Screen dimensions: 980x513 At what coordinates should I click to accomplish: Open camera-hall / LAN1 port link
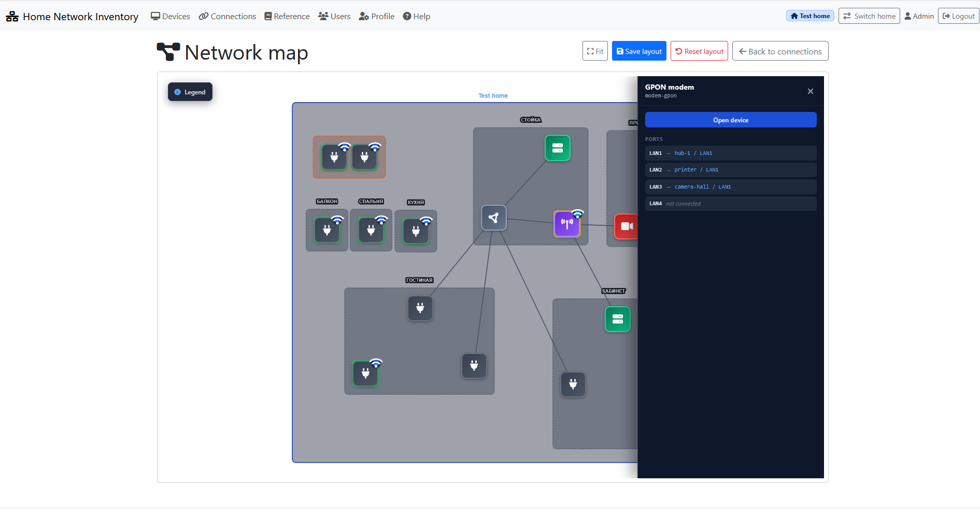[703, 187]
